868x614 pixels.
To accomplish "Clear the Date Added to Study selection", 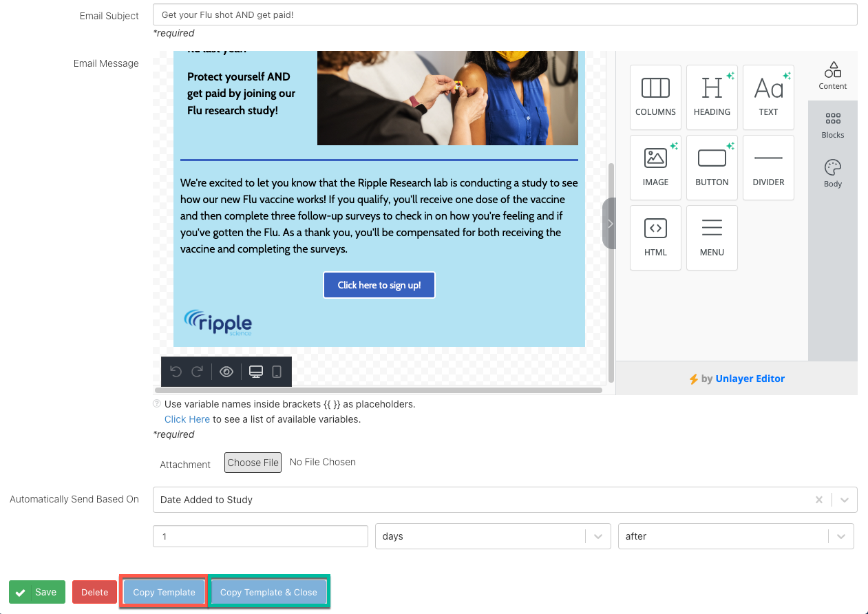I will (x=819, y=500).
